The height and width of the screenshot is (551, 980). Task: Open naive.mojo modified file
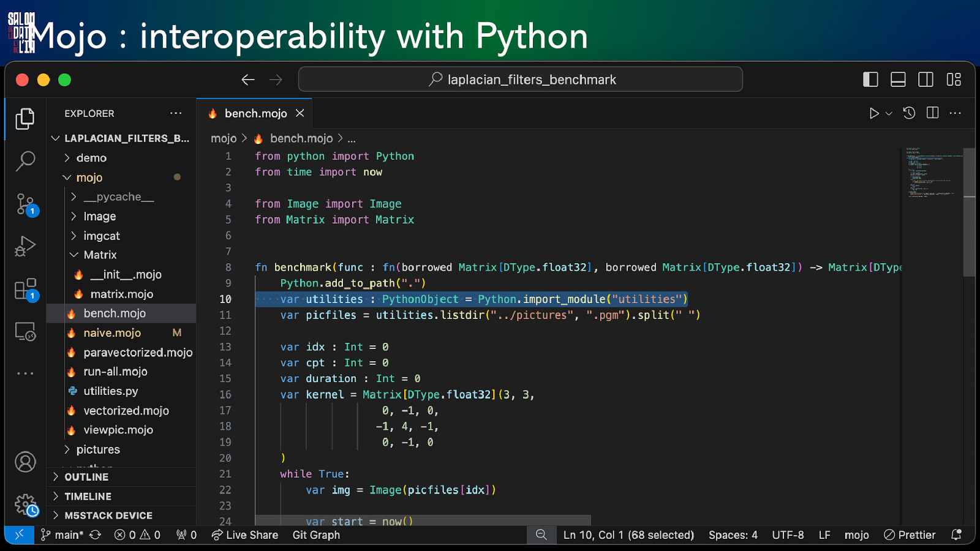pos(121,332)
